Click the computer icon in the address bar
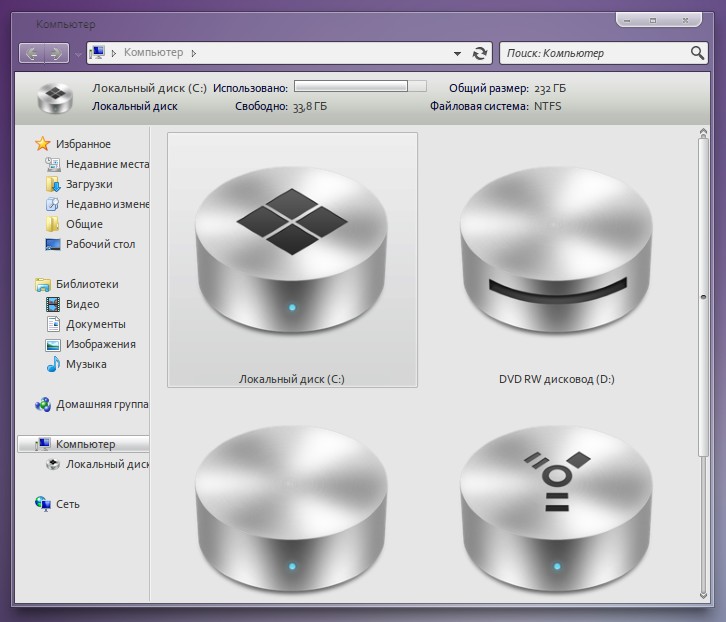The width and height of the screenshot is (726, 622). coord(97,52)
